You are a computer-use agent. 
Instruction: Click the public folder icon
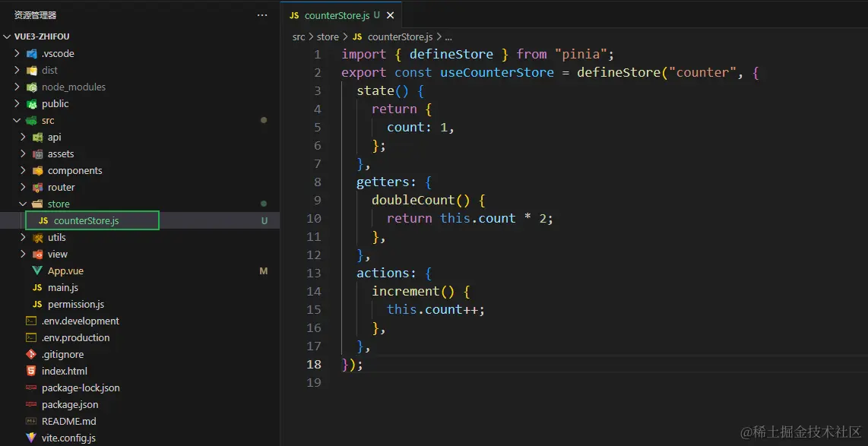tap(32, 103)
